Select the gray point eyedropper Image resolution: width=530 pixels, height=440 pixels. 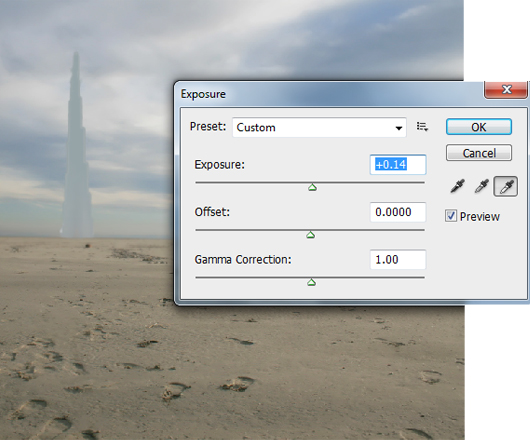pyautogui.click(x=481, y=186)
